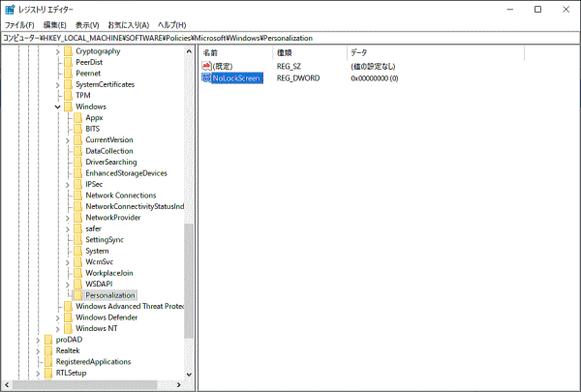Viewport: 581px width, 392px height.
Task: Expand the WSDAPI key
Action: (x=68, y=285)
